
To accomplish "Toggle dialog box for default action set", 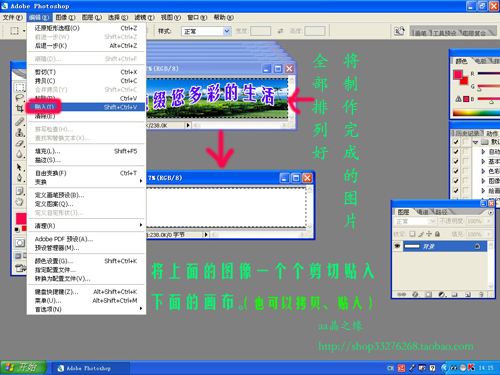I will (465, 142).
